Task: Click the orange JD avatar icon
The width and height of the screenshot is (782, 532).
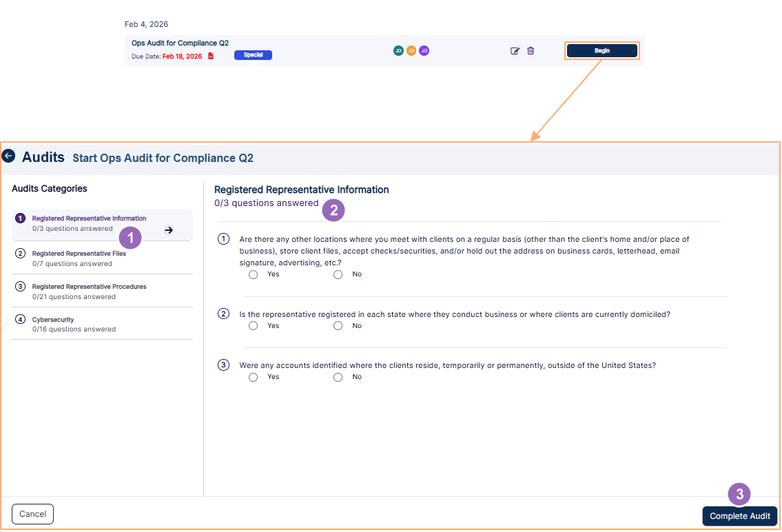Action: click(411, 50)
